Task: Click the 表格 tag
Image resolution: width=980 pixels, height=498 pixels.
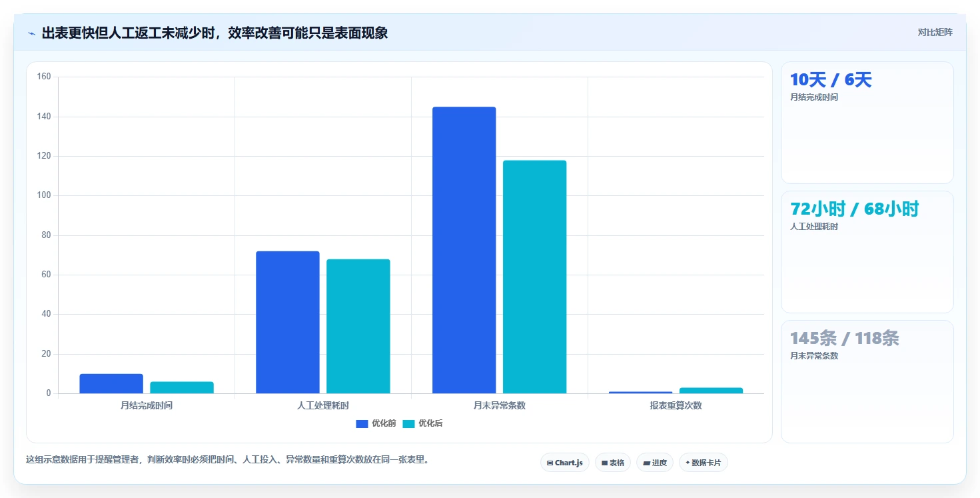Action: (x=612, y=463)
